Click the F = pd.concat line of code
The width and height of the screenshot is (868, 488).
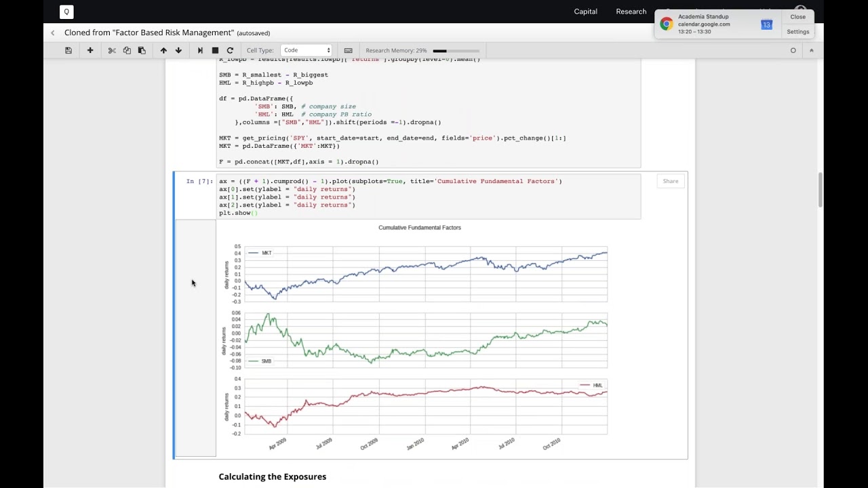298,161
